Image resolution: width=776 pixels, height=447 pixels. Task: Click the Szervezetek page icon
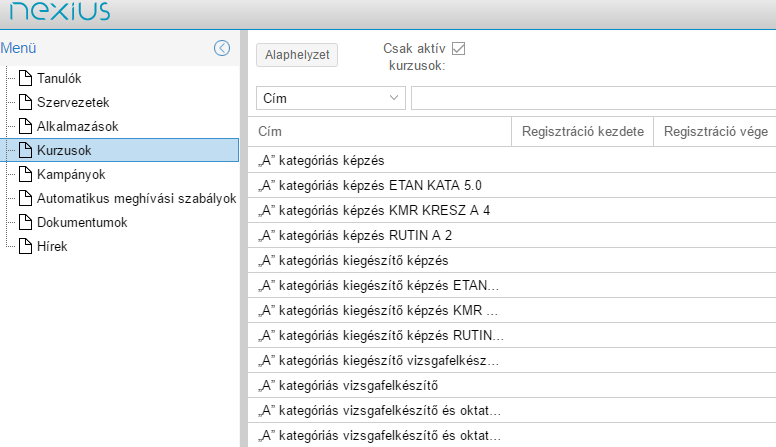pyautogui.click(x=27, y=102)
